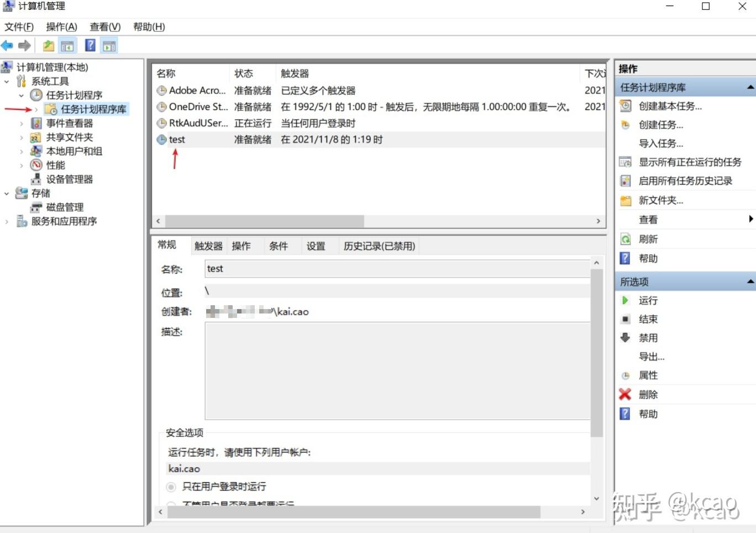This screenshot has width=756, height=533.
Task: Click the Enable All Tasks History icon
Action: (626, 181)
